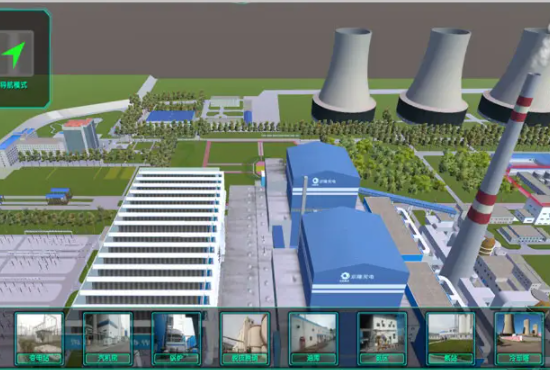Open the seventh thumbnail with green lawn
The image size is (550, 370).
pyautogui.click(x=450, y=339)
